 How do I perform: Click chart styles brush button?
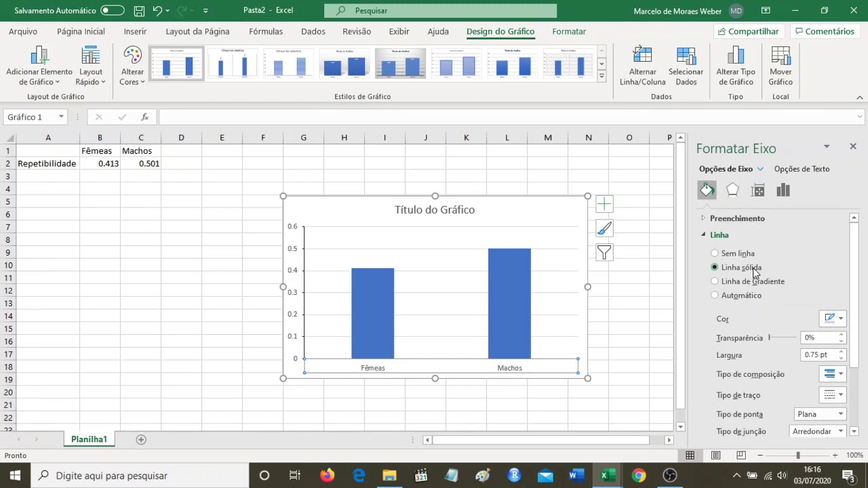[x=604, y=228]
